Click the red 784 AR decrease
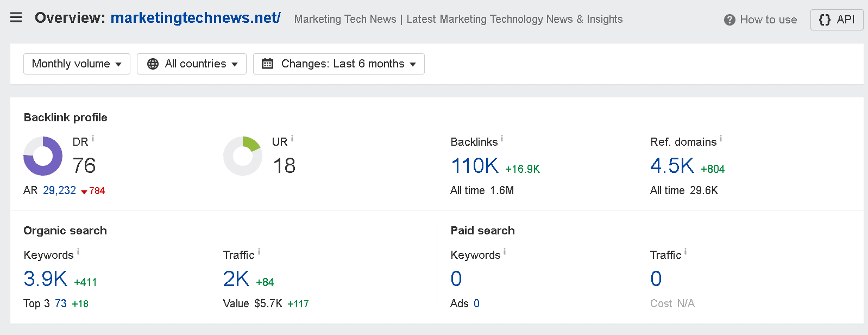Screen dimensions: 868x335 click(93, 191)
